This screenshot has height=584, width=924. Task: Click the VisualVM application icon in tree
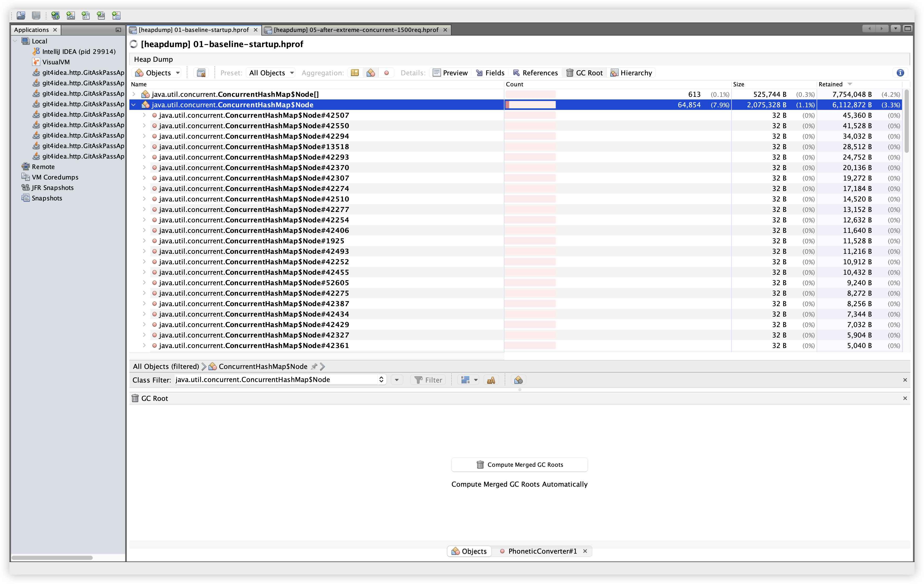tap(36, 62)
